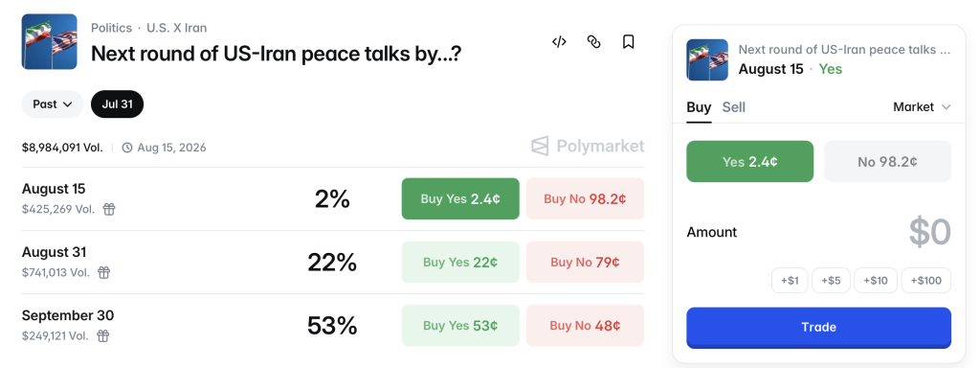980x368 pixels.
Task: Select Yes 2.4¢ in trade panel
Action: [x=750, y=161]
